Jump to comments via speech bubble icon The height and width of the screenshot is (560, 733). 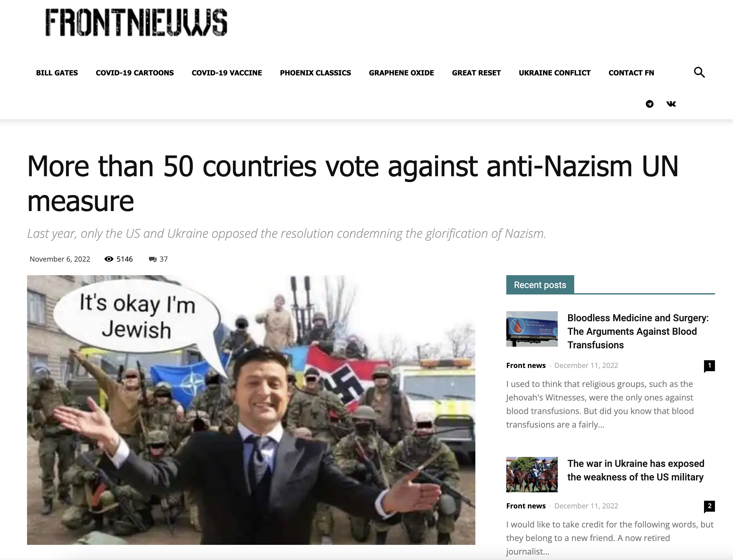coord(153,259)
